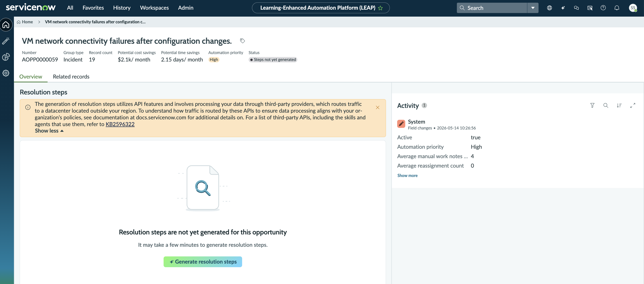Open the chat bubbles icon in header
Viewport: 644px width, 284px height.
(x=576, y=8)
